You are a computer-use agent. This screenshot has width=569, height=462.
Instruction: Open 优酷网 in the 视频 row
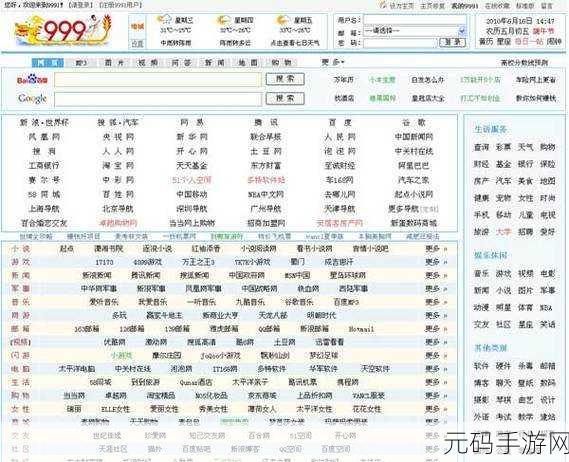[115, 342]
